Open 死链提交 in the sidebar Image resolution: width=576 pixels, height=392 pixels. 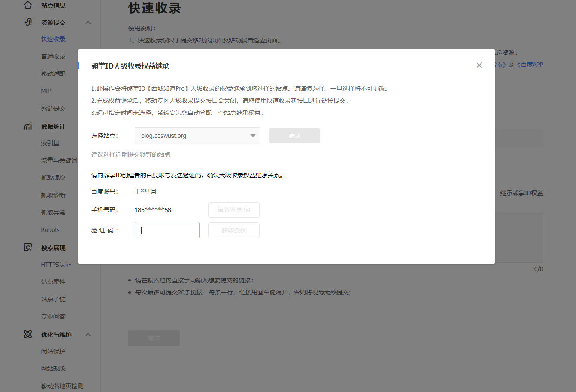(53, 108)
